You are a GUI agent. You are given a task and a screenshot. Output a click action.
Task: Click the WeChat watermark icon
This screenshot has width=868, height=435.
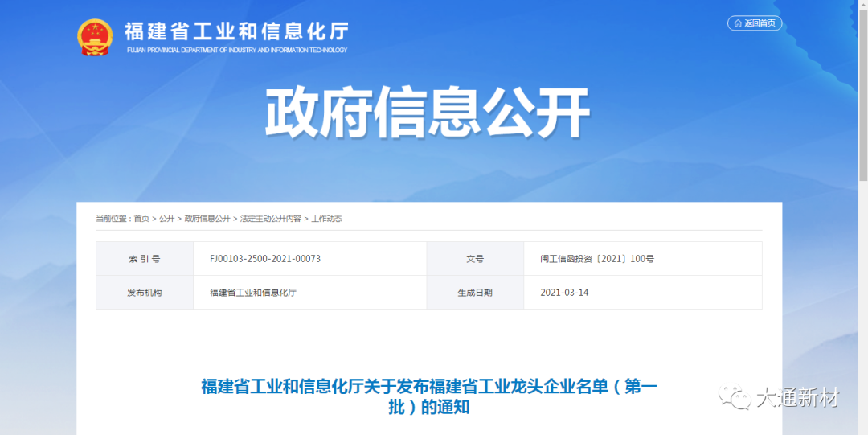[x=735, y=397]
